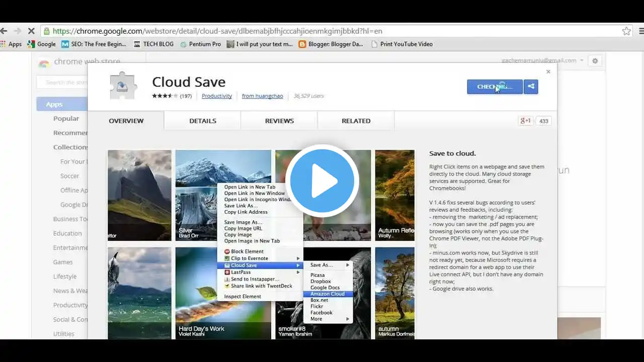
Task: Open the Print YouTube Video bookmark
Action: [402, 44]
